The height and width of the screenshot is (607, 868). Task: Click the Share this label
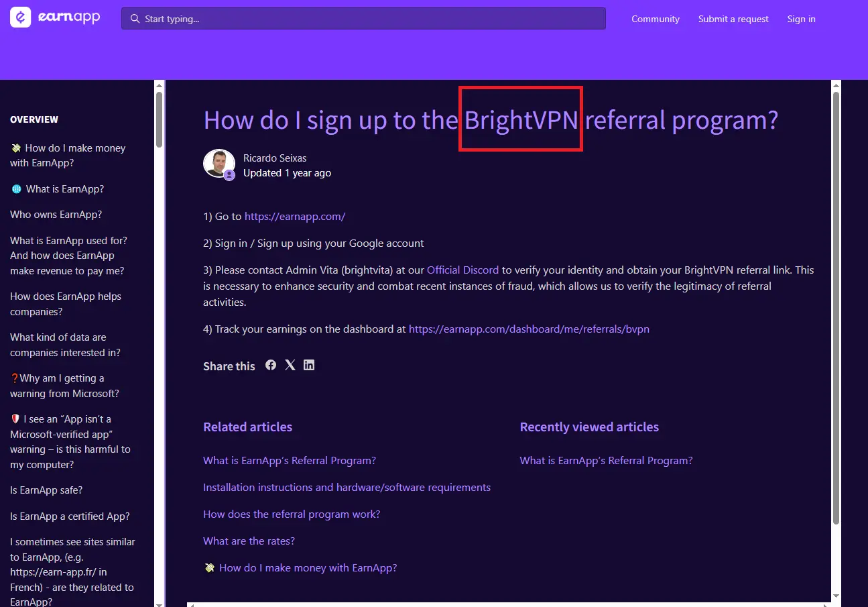click(x=229, y=366)
